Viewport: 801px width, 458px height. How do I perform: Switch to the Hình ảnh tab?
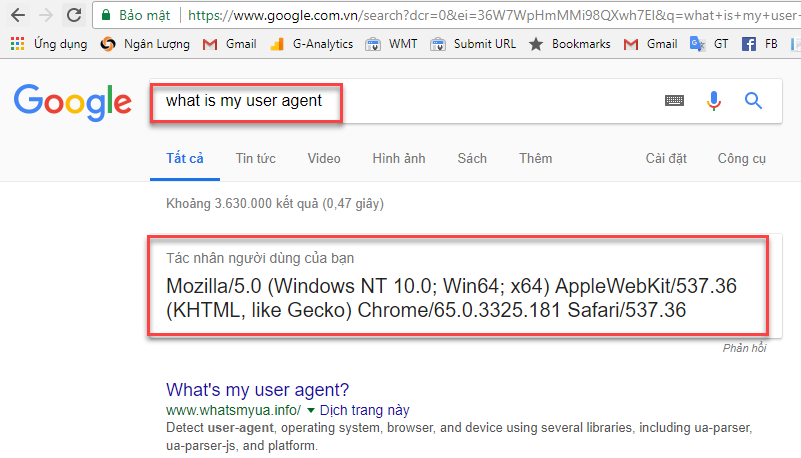[399, 159]
